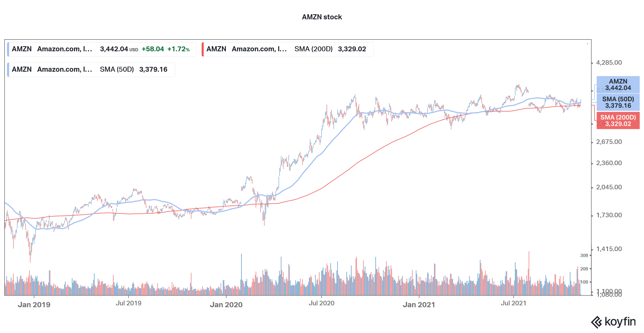Click the Jul 2019 date axis label
This screenshot has width=644, height=333.
[129, 303]
